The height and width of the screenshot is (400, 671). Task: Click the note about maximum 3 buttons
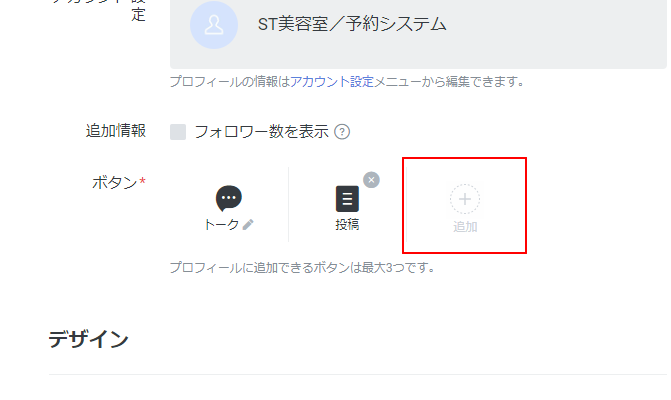point(301,268)
